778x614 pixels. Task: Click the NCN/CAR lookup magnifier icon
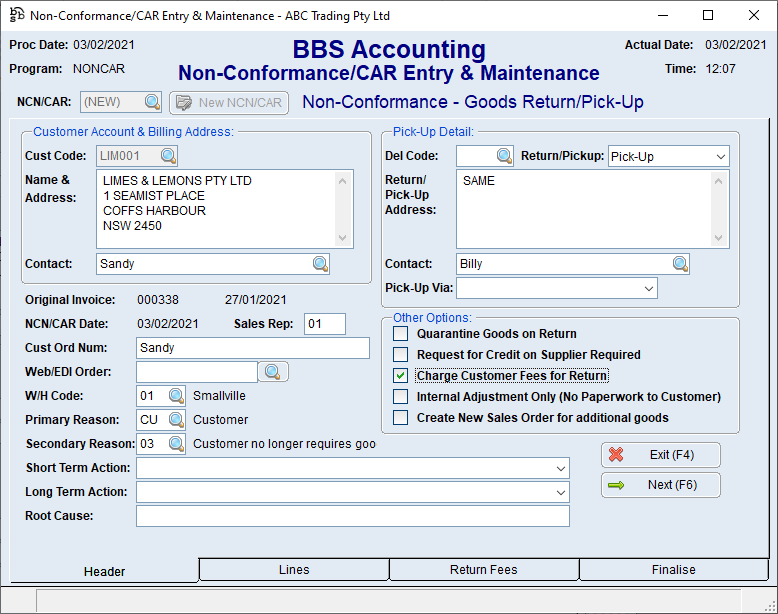152,102
